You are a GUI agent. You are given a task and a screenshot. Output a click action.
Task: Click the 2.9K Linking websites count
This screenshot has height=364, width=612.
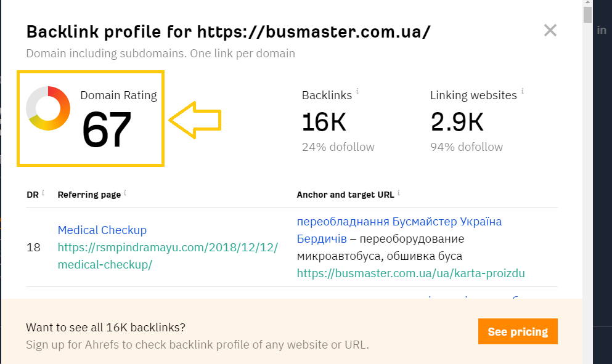click(456, 123)
